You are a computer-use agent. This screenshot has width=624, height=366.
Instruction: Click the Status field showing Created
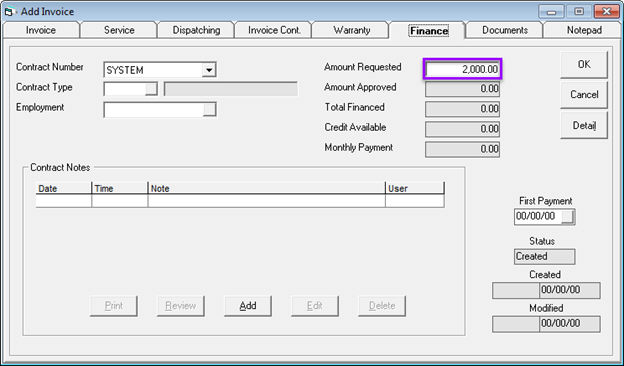pyautogui.click(x=544, y=257)
